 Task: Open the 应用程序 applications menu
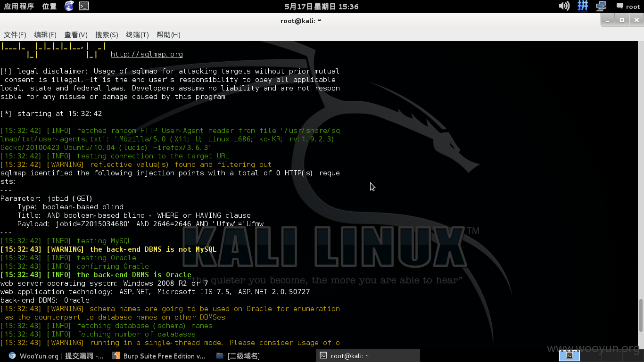click(19, 6)
